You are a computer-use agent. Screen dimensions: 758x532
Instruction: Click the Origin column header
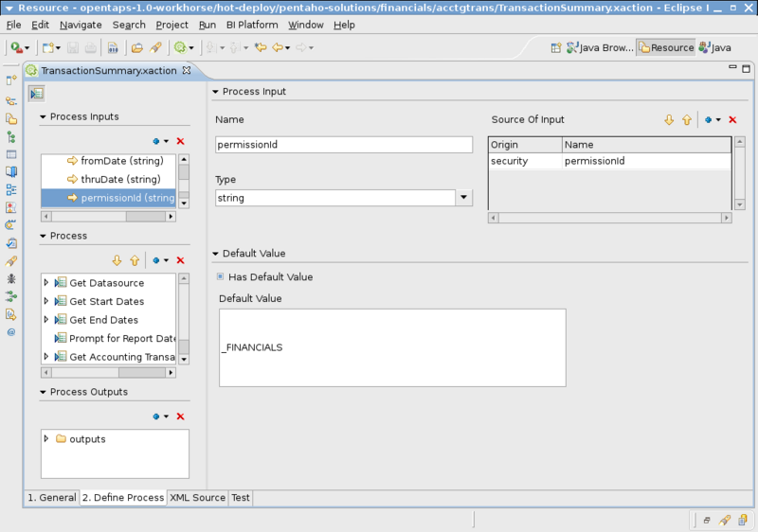click(x=526, y=144)
